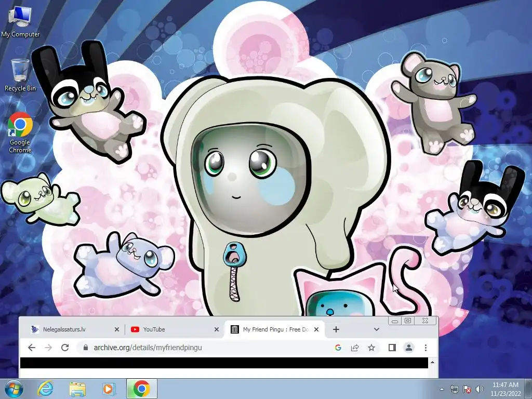Maximize the Chrome window
This screenshot has height=399, width=532.
click(x=408, y=321)
